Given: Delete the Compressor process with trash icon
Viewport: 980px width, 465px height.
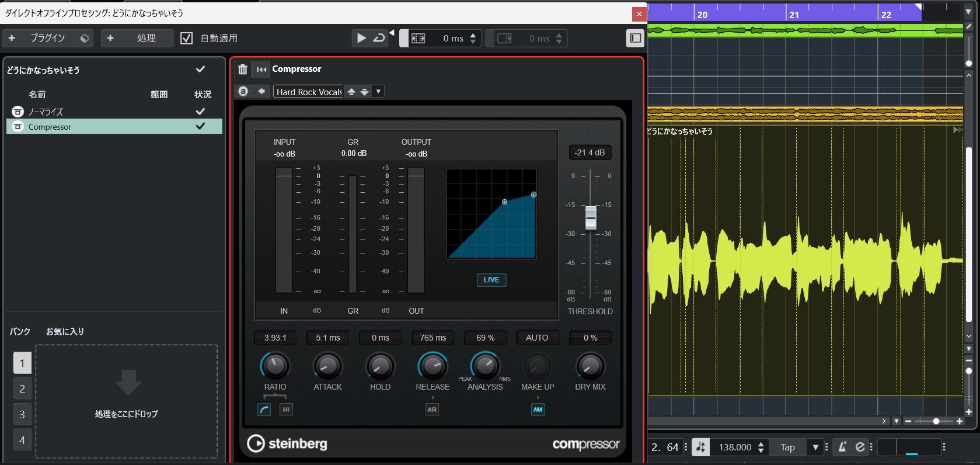Looking at the screenshot, I should (243, 70).
